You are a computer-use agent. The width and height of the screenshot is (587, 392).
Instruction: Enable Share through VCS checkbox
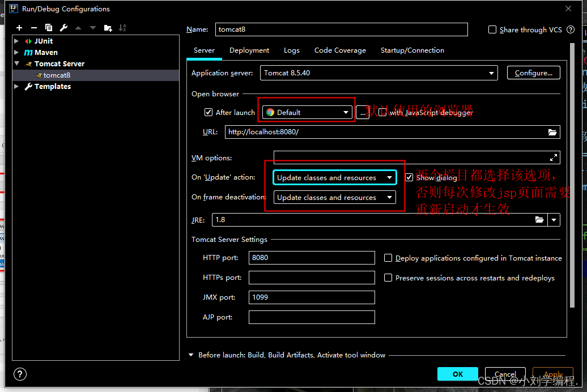click(x=492, y=29)
